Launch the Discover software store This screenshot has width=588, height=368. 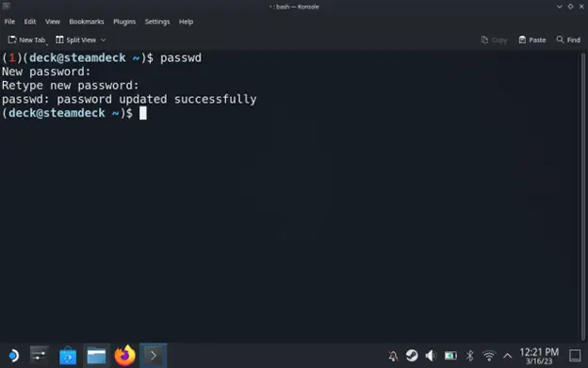click(x=68, y=355)
